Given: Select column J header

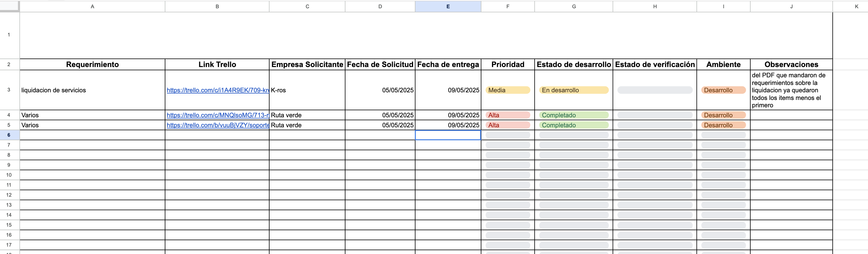Looking at the screenshot, I should click(791, 6).
